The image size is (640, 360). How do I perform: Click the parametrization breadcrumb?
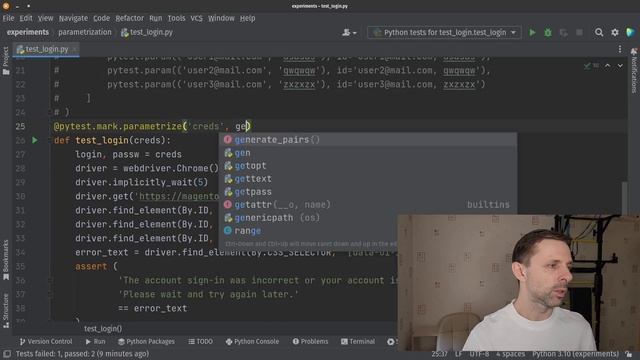84,32
